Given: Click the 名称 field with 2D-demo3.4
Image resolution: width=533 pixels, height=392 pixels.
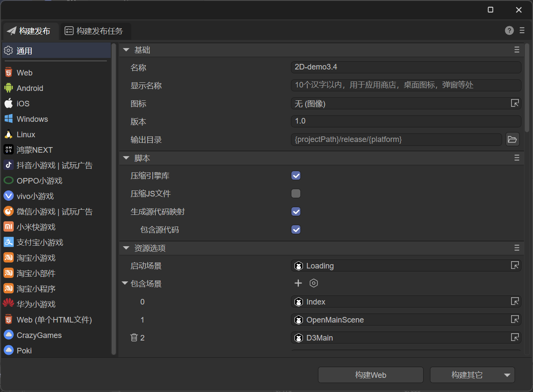Looking at the screenshot, I should pos(406,67).
